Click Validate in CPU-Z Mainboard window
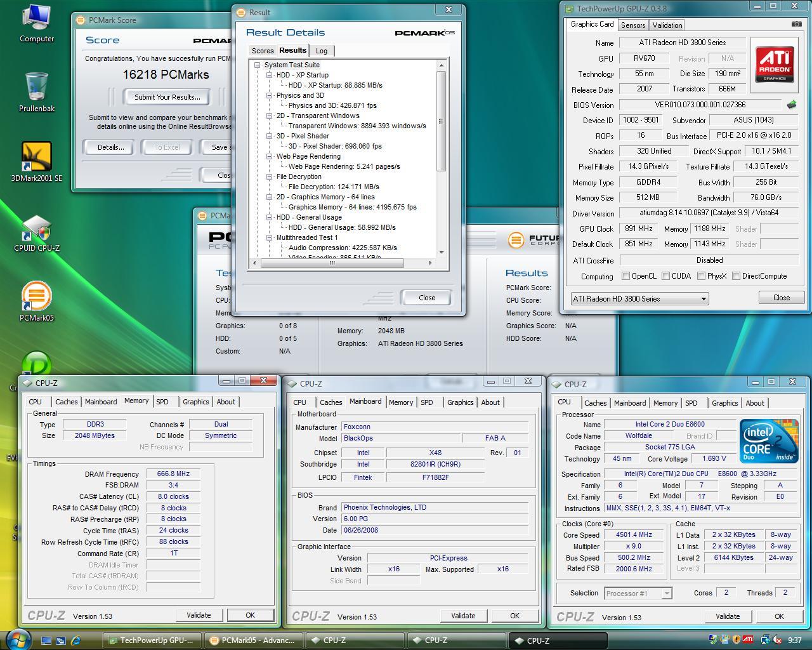 pyautogui.click(x=463, y=616)
